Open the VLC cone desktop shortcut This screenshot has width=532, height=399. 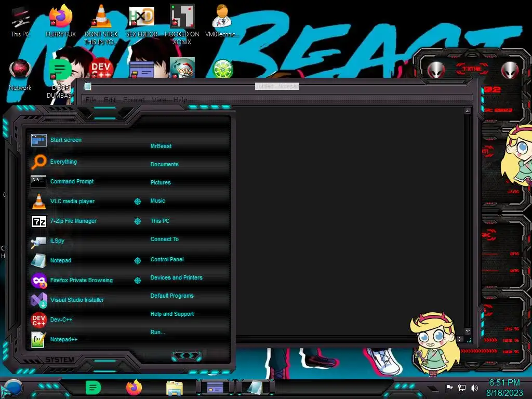[x=101, y=24]
